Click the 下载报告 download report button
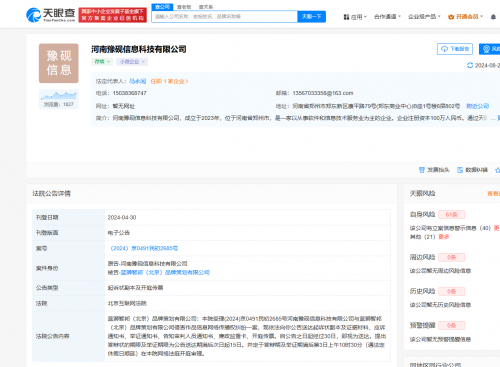 (455, 49)
